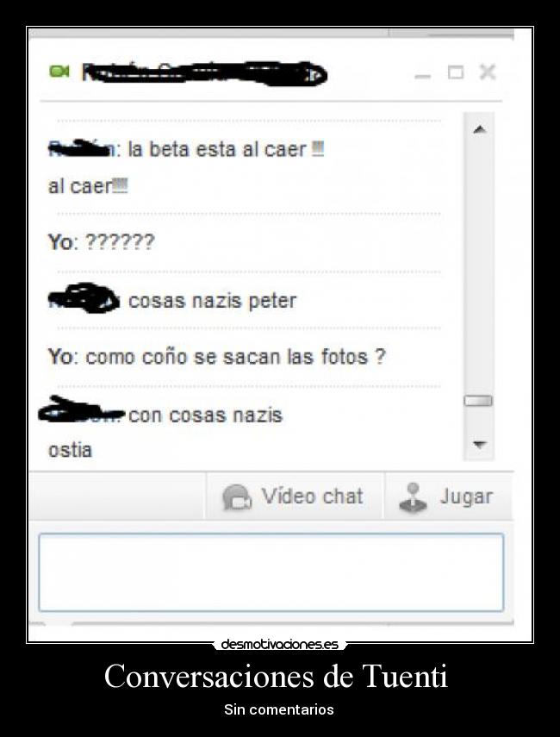Select the "Yo: ??????" message
The height and width of the screenshot is (737, 560).
[x=101, y=242]
